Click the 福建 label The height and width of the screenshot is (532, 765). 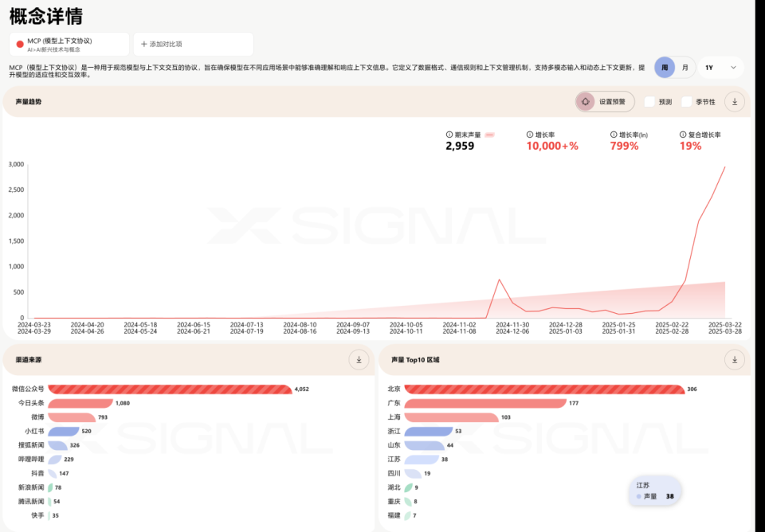pos(394,515)
